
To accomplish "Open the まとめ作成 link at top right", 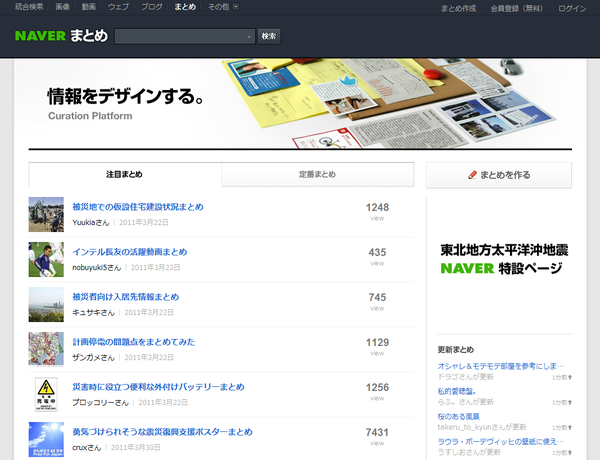I will click(x=458, y=8).
